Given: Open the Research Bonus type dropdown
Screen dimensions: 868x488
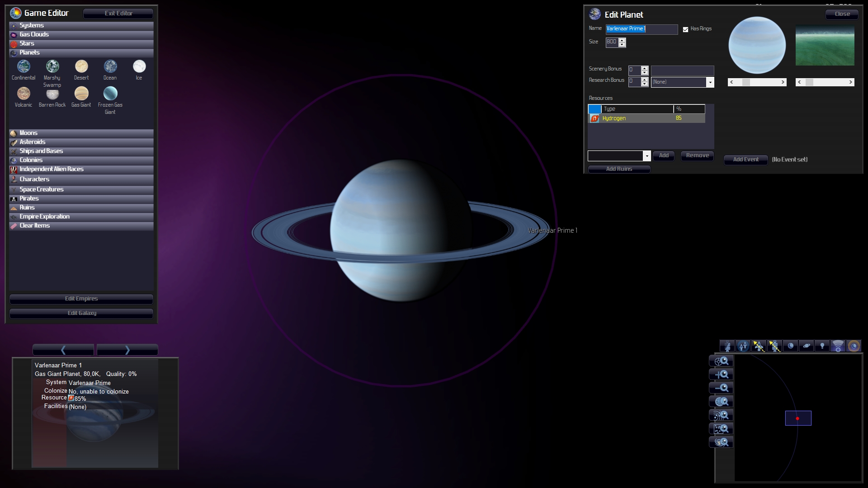Looking at the screenshot, I should point(710,82).
